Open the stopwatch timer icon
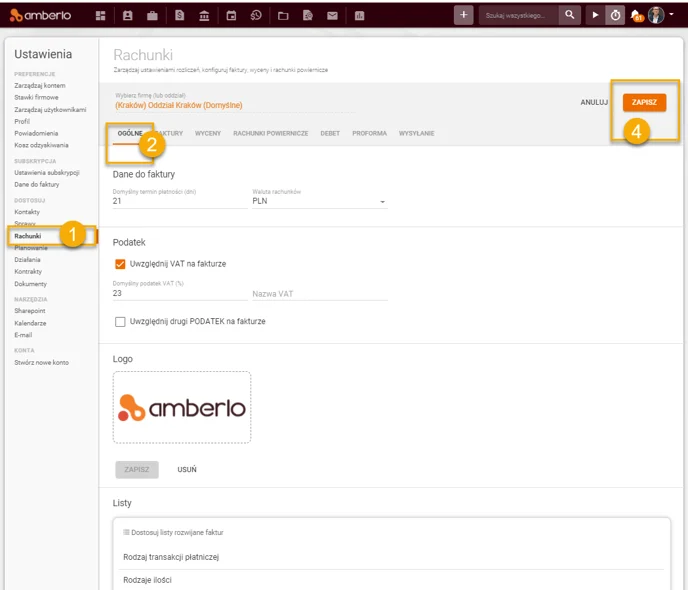 point(615,15)
